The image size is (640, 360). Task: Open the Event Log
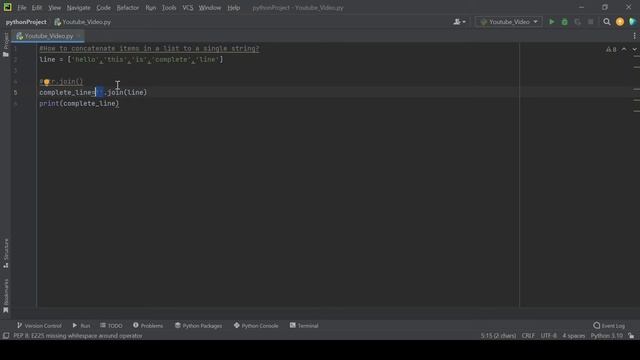point(609,326)
